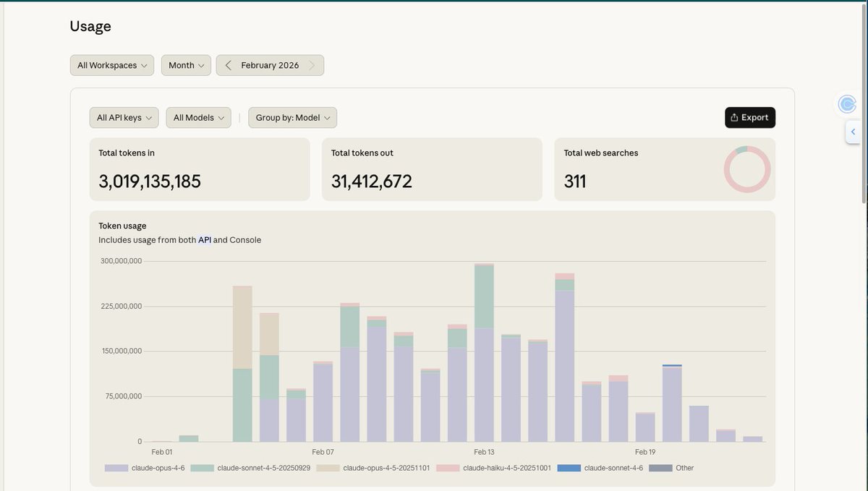Open the All Models dropdown
This screenshot has height=491, width=868.
tap(198, 118)
